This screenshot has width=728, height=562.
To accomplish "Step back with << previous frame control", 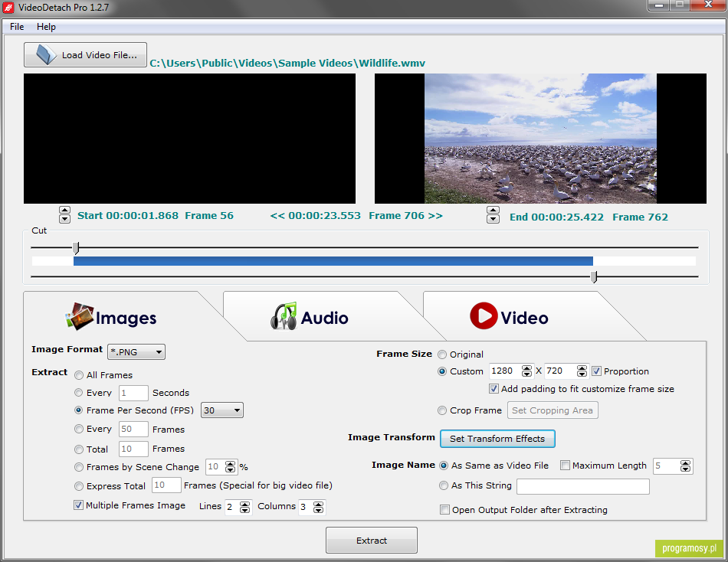I will pyautogui.click(x=277, y=216).
